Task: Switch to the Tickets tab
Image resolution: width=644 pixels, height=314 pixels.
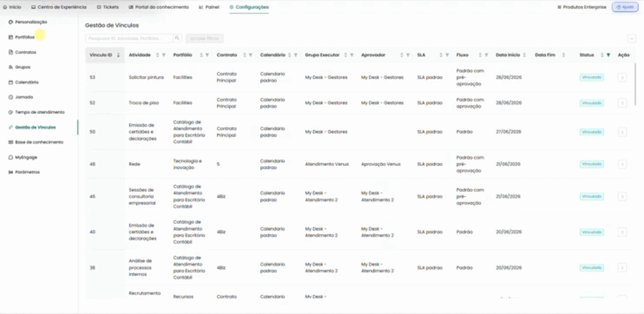Action: pyautogui.click(x=108, y=7)
